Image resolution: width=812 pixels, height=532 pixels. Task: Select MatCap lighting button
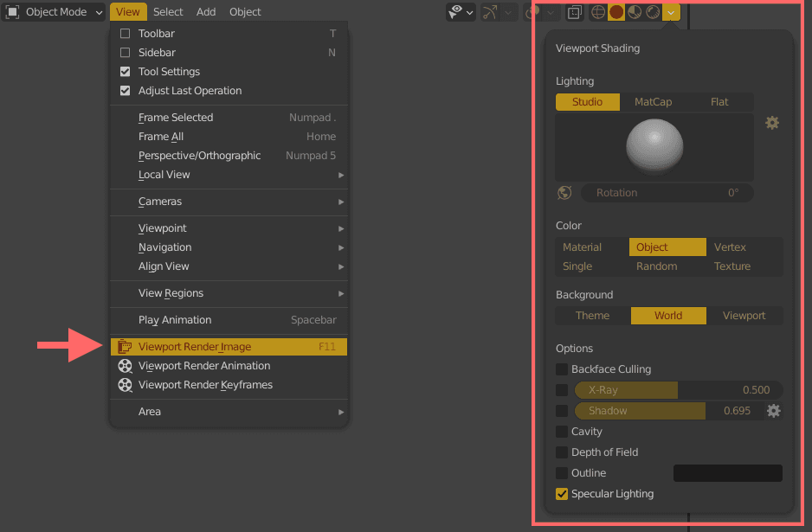tap(653, 102)
